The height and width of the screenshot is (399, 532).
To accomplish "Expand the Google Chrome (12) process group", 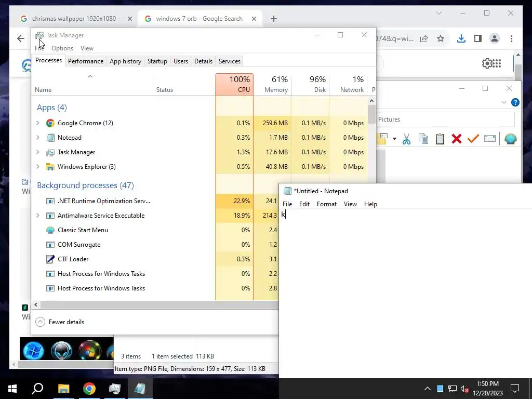I will pyautogui.click(x=37, y=123).
